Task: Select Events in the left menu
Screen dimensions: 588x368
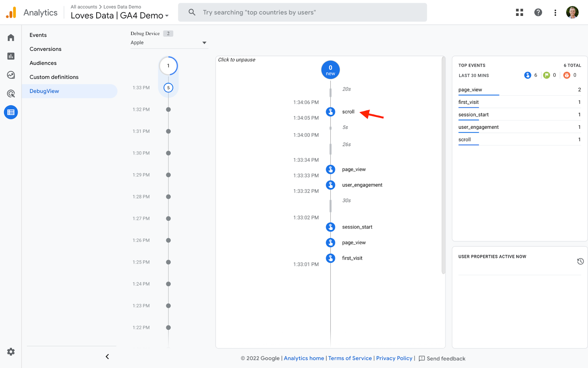Action: coord(38,35)
